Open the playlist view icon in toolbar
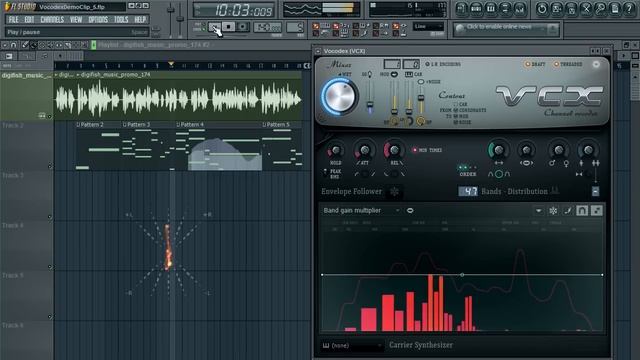 pos(461,9)
